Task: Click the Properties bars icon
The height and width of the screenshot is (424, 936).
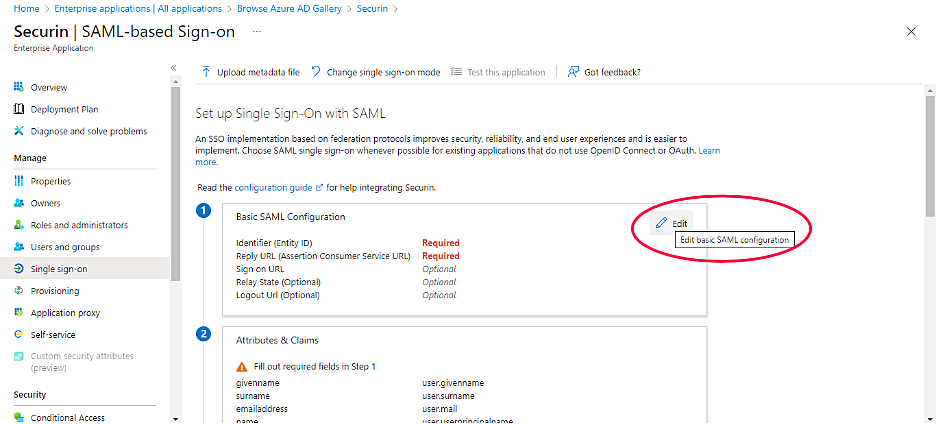Action: point(19,181)
